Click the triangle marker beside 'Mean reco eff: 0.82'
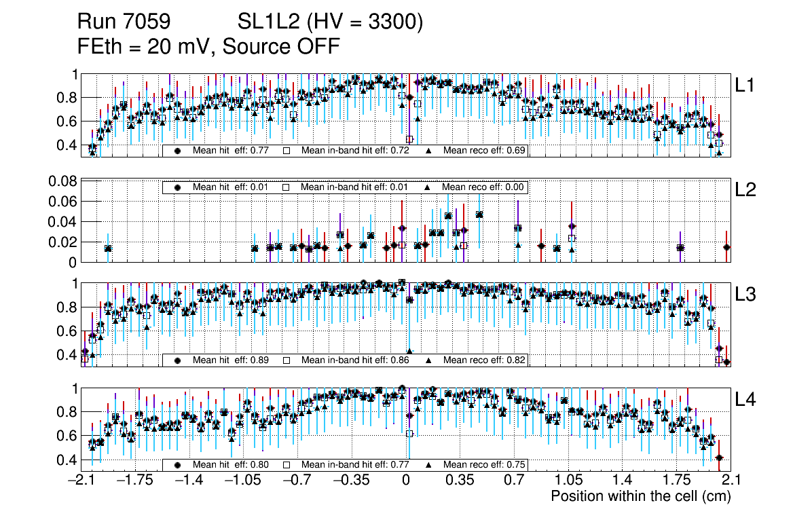Viewport: 812px width, 524px height. (429, 360)
